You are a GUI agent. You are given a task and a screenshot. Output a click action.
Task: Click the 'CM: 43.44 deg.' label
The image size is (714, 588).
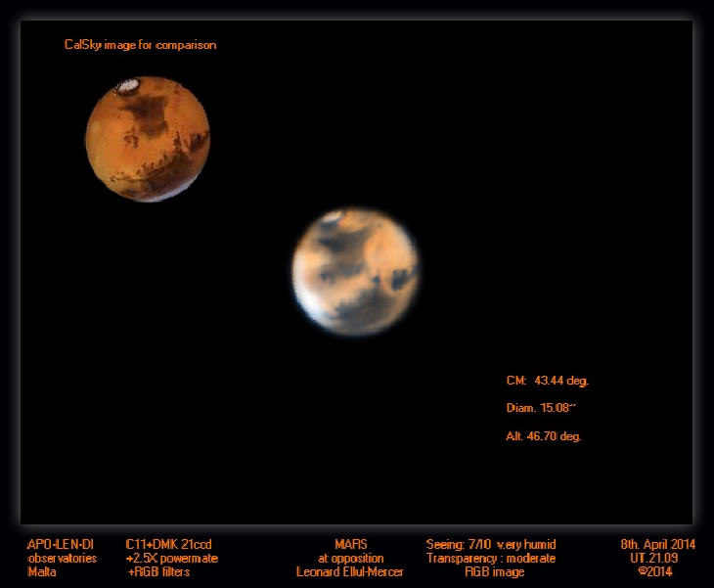[547, 380]
